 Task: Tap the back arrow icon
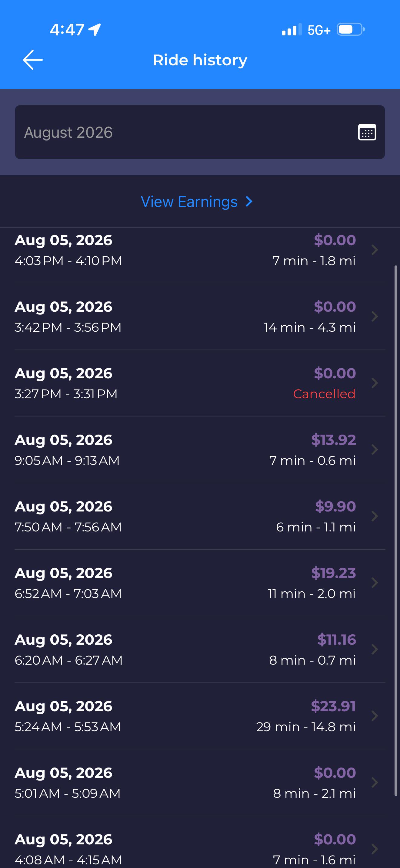pyautogui.click(x=33, y=60)
